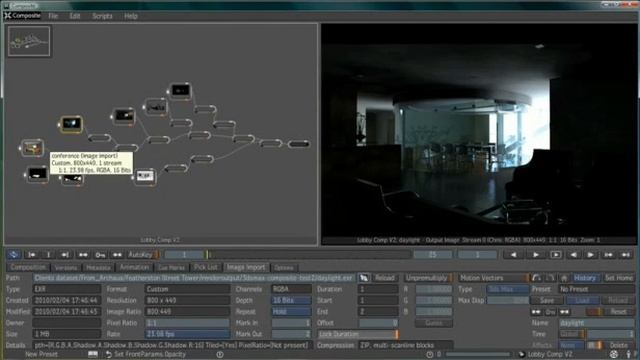
Task: Click the key icon between the bookmark arrows
Action: pos(550,312)
